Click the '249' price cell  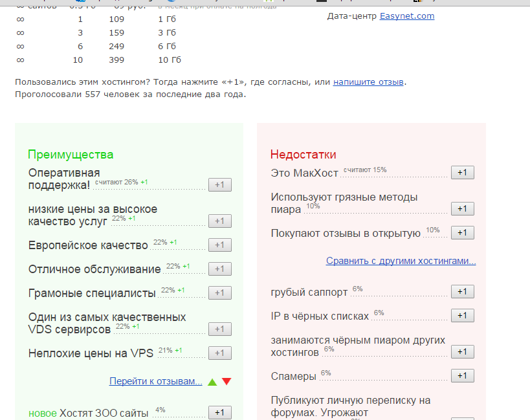[116, 47]
